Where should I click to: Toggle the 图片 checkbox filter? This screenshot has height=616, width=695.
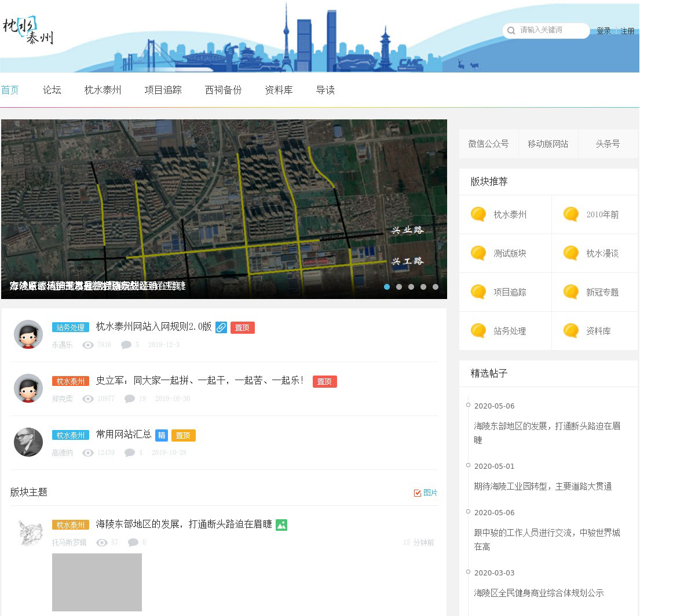[418, 493]
